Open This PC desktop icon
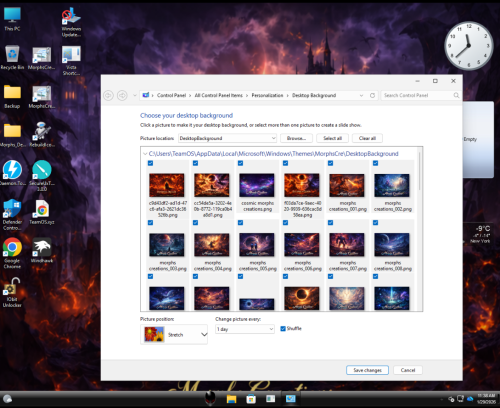The width and height of the screenshot is (500, 408). (x=12, y=19)
